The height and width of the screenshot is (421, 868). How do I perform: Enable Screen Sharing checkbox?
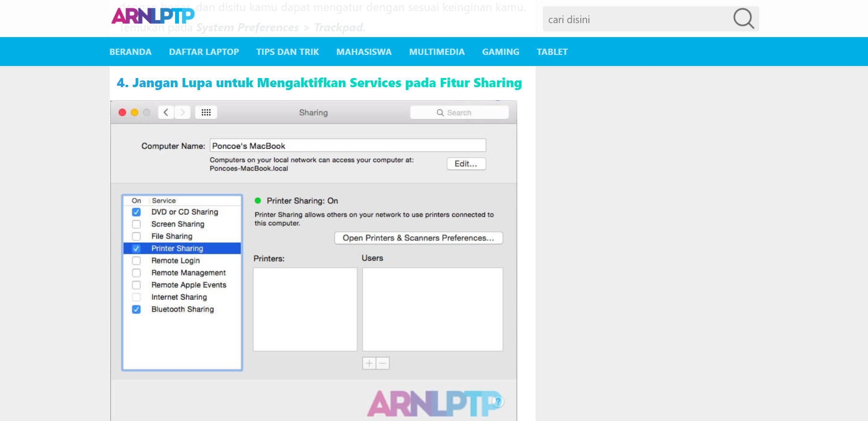point(137,224)
